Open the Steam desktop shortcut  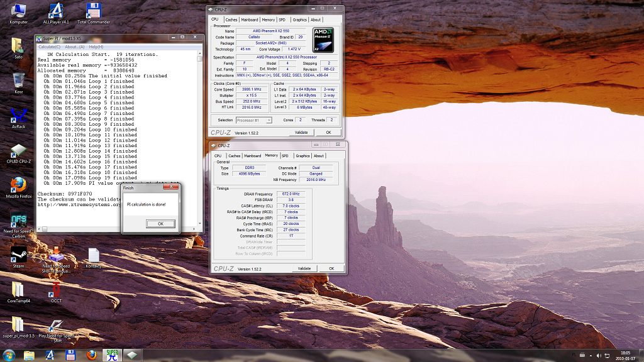[x=18, y=255]
